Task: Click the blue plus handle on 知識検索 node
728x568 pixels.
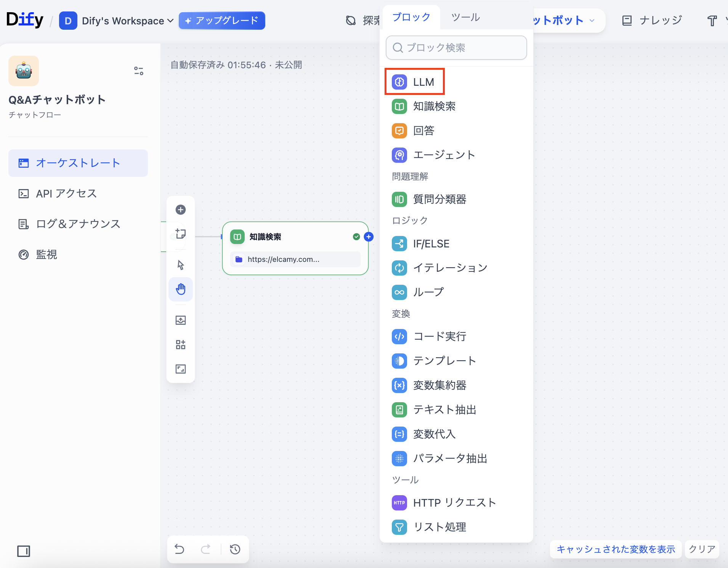Action: (369, 237)
